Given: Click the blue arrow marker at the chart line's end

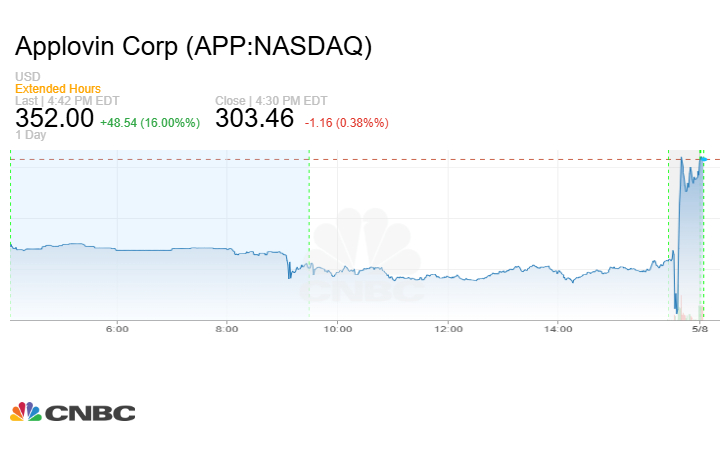Looking at the screenshot, I should (705, 159).
